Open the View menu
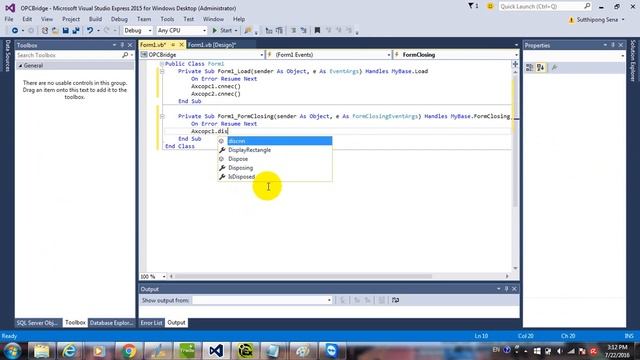This screenshot has height=360, width=640. pyautogui.click(x=47, y=19)
